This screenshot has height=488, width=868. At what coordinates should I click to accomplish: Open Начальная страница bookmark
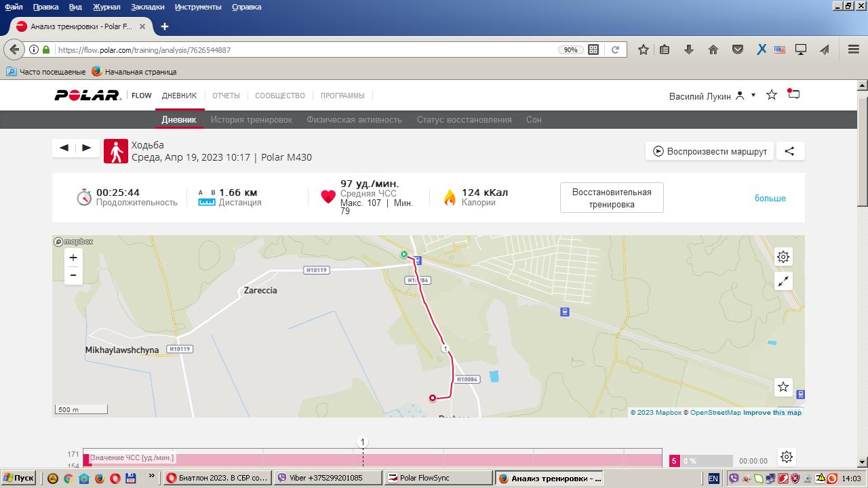pyautogui.click(x=134, y=71)
